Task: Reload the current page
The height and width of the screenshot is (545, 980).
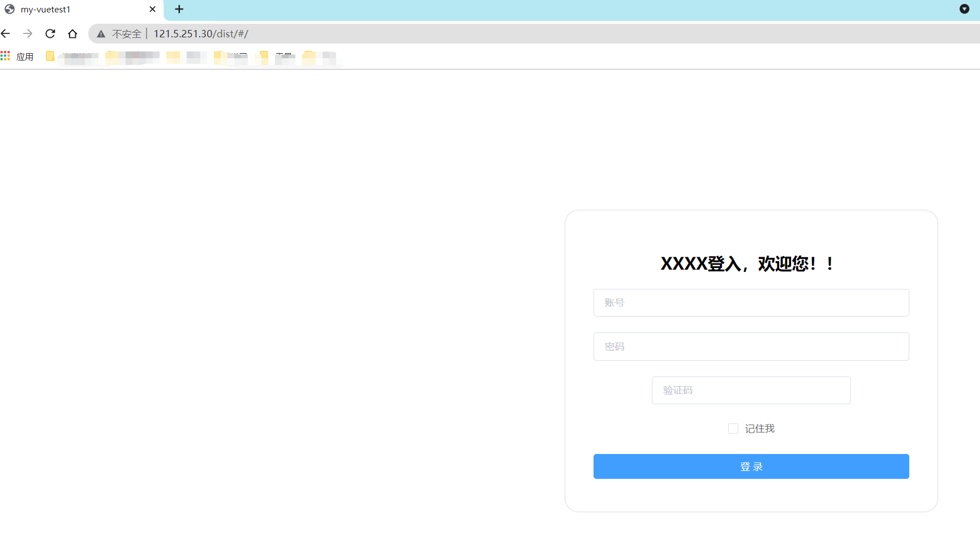Action: [50, 34]
